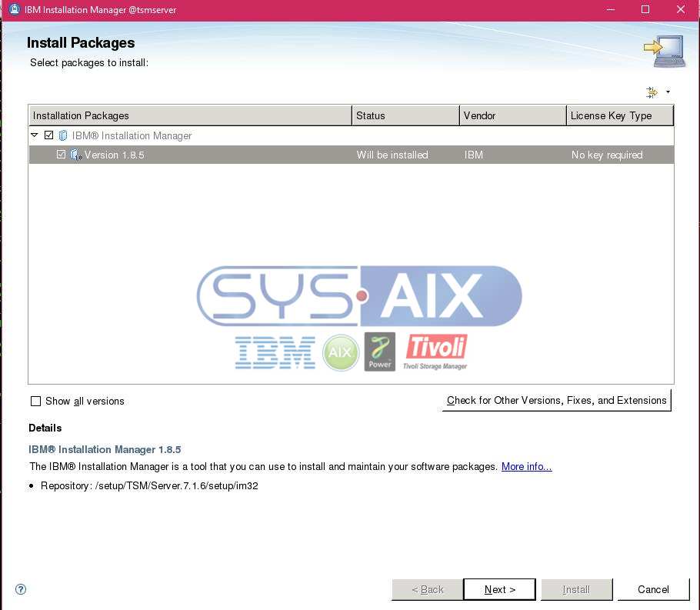This screenshot has width=700, height=610.
Task: Minimize the Installation Manager window
Action: 611,9
